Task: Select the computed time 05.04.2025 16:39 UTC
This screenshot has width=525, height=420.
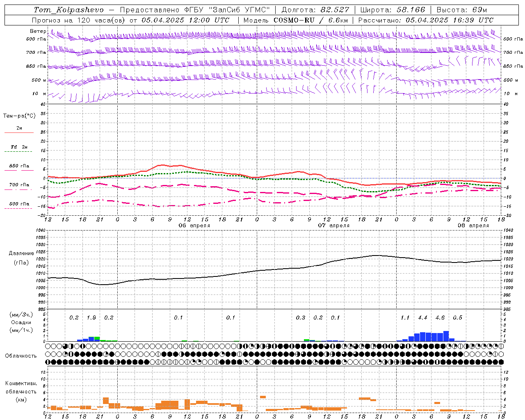Action: (x=450, y=20)
